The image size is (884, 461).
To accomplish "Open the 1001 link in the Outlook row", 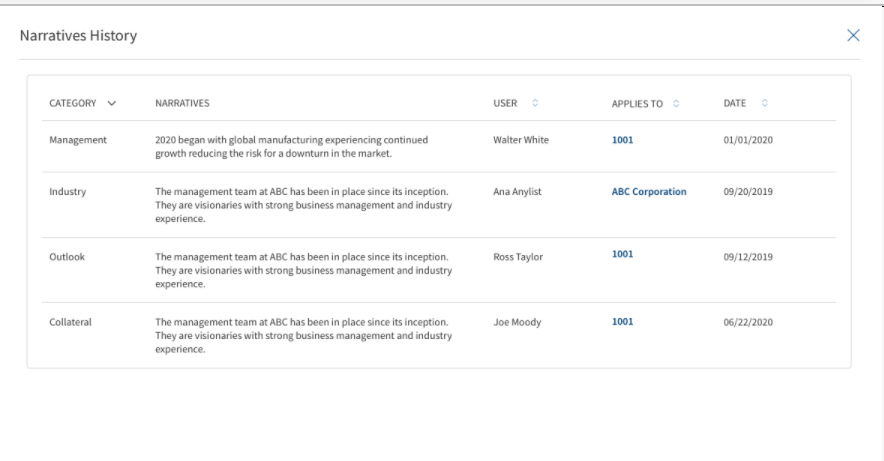I will 622,254.
